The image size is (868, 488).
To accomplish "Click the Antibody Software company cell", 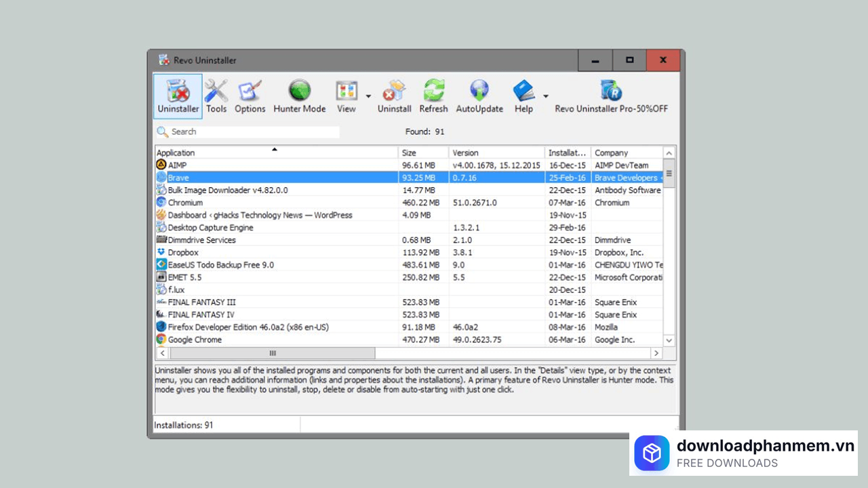I will 628,190.
